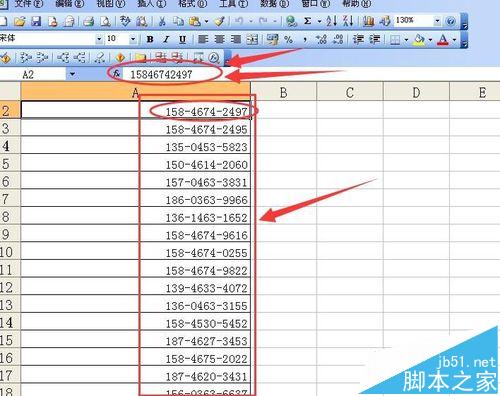The image size is (500, 396).
Task: Decrease cell indent
Action: click(x=358, y=39)
